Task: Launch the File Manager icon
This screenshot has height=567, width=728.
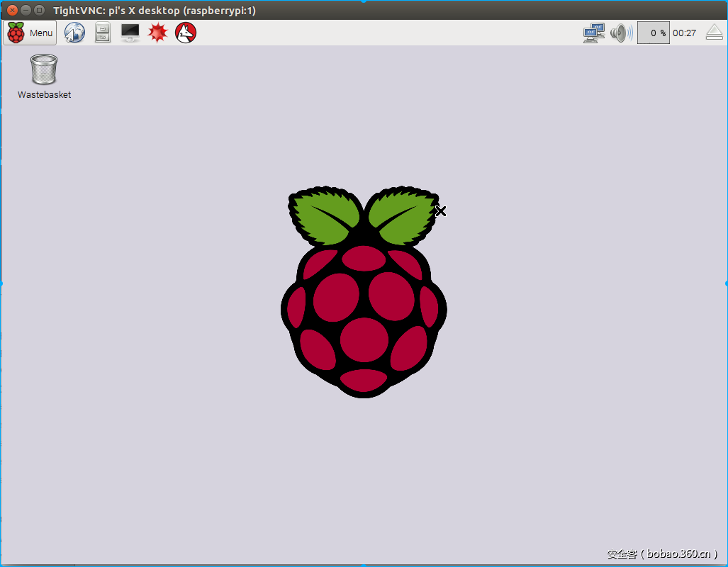Action: 102,33
